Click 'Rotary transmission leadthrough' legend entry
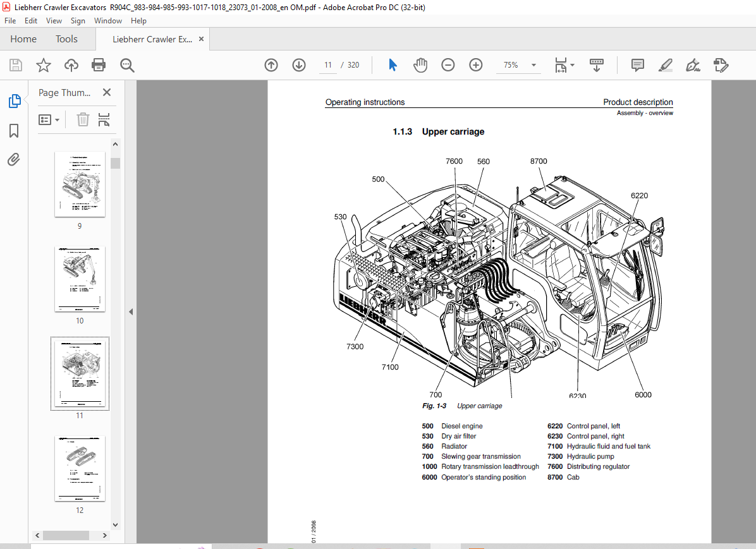 tap(490, 467)
